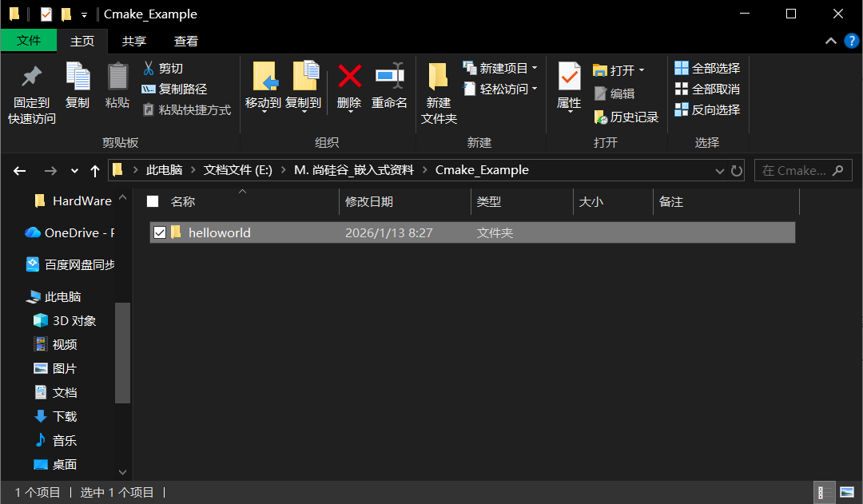Click the 属性 (Properties) checkmark icon
Screen dimensions: 863x504
[x=569, y=77]
